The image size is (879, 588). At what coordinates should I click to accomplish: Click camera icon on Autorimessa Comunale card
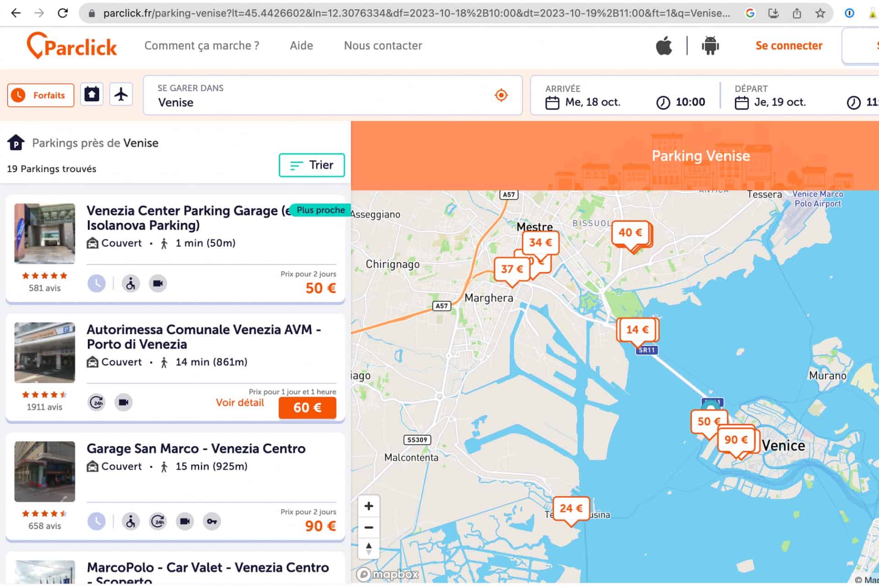click(124, 403)
